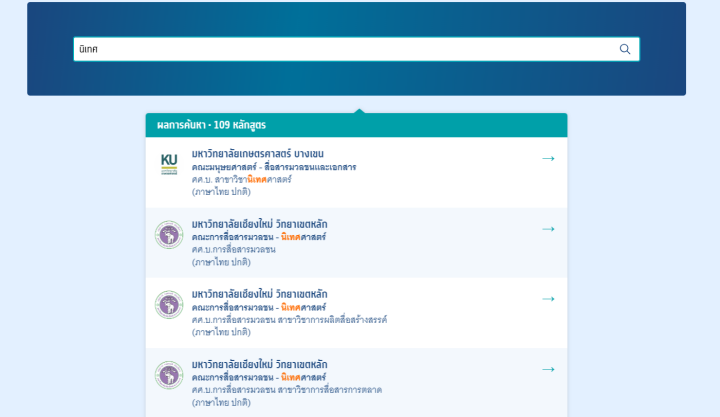Viewport: 720px width, 417px height.
Task: Click (ภาษาไทย ปกติ) under Kasetsart result
Action: [221, 191]
